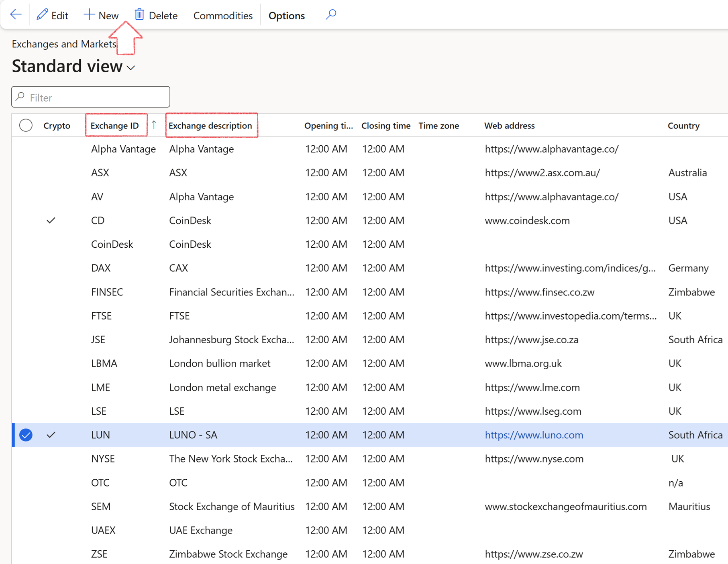Select the NYSE exchange ID cell
Viewport: 728px width, 564px height.
coord(103,458)
